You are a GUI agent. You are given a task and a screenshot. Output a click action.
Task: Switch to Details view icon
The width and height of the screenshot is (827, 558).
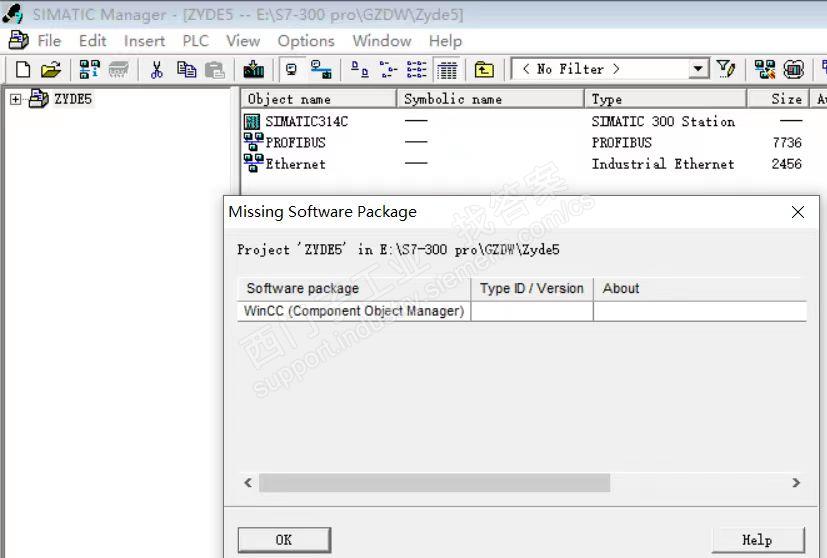pos(447,69)
